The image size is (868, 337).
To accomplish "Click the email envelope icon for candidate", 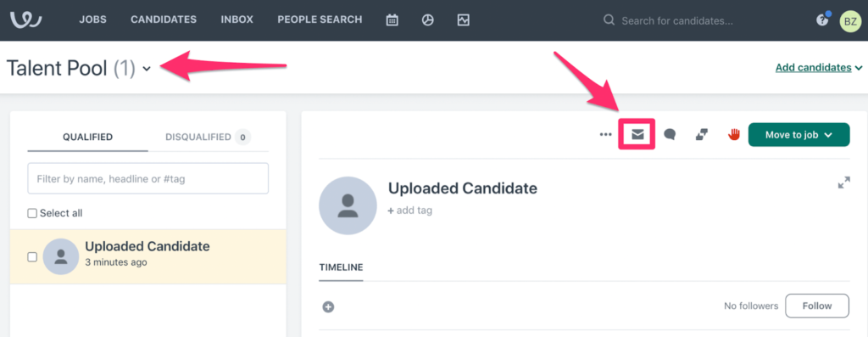I will pos(637,134).
